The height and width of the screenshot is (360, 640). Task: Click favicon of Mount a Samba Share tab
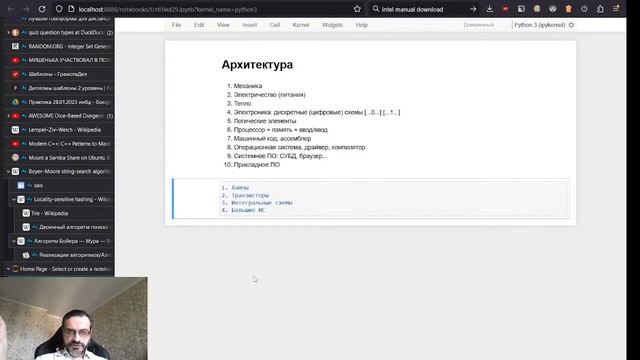pyautogui.click(x=15, y=158)
